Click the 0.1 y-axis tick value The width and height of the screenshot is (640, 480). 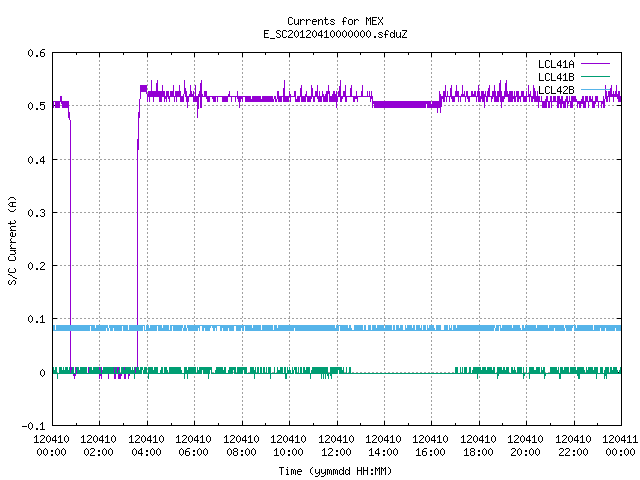pyautogui.click(x=36, y=319)
